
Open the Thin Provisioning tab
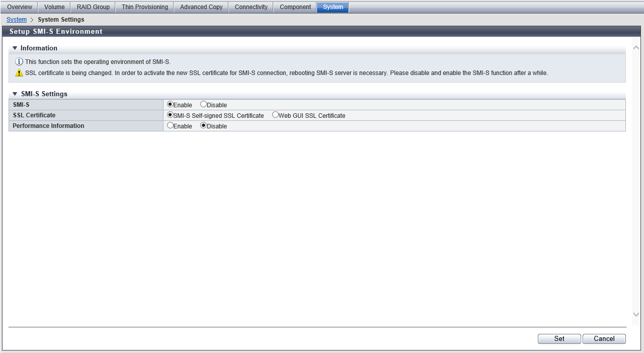144,7
